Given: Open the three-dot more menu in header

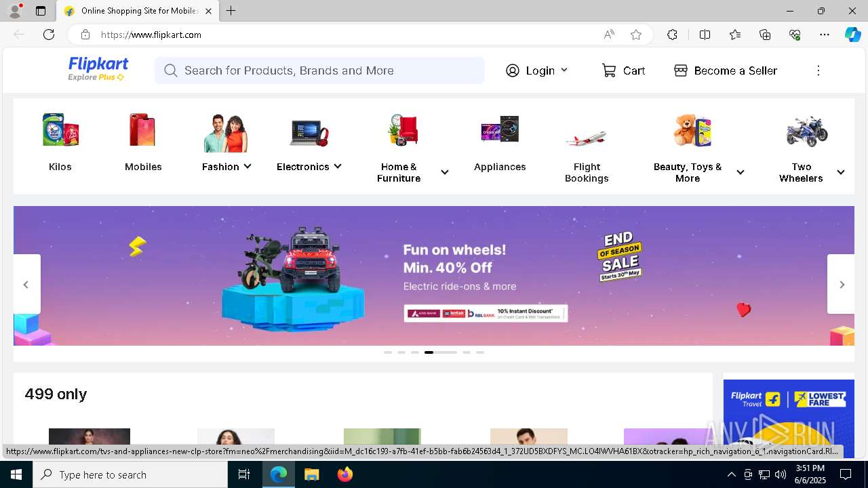Looking at the screenshot, I should pyautogui.click(x=818, y=70).
